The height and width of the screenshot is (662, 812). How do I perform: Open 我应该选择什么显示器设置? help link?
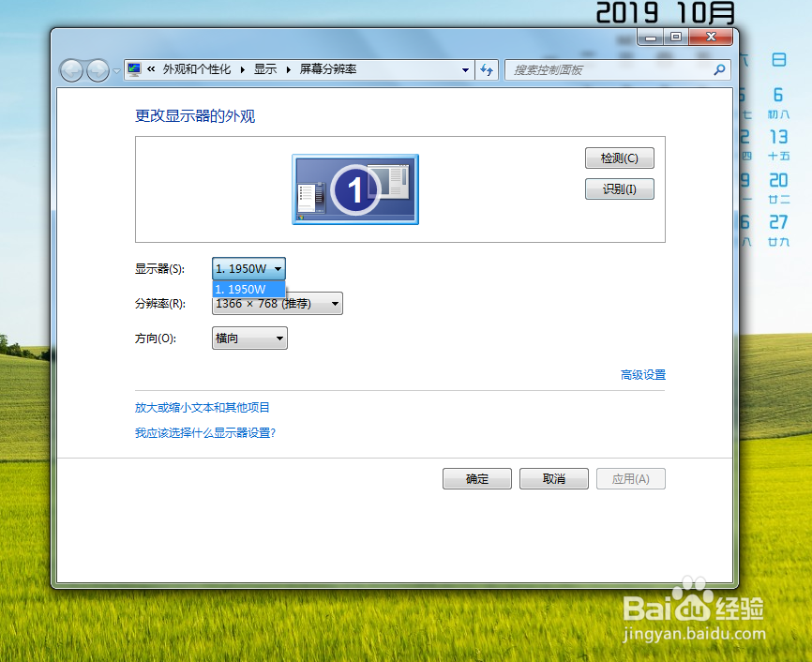tap(205, 433)
